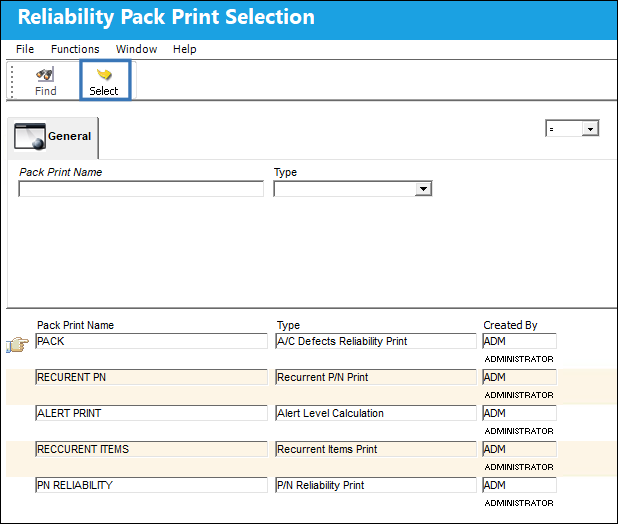618x524 pixels.
Task: Click the Select yellow arrow icon
Action: click(104, 74)
